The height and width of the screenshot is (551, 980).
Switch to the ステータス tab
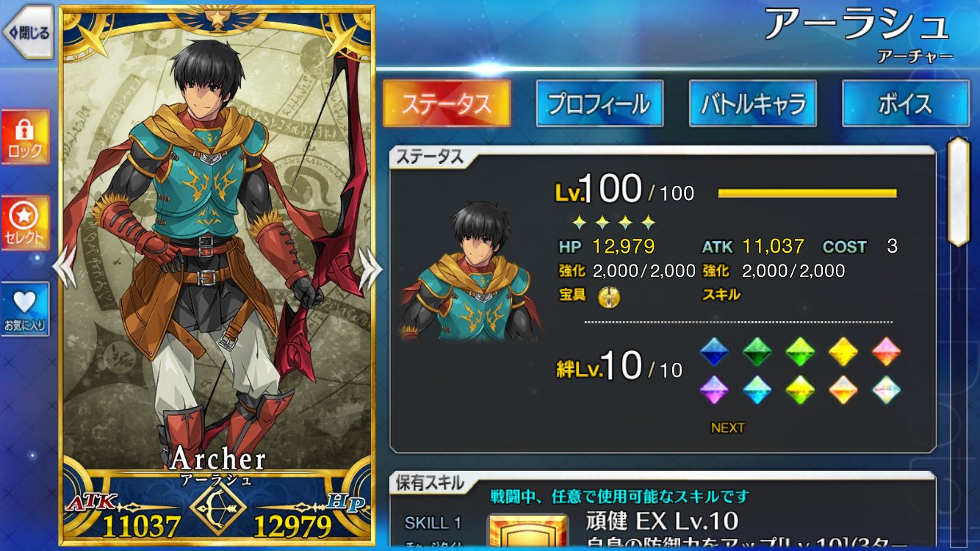point(447,104)
